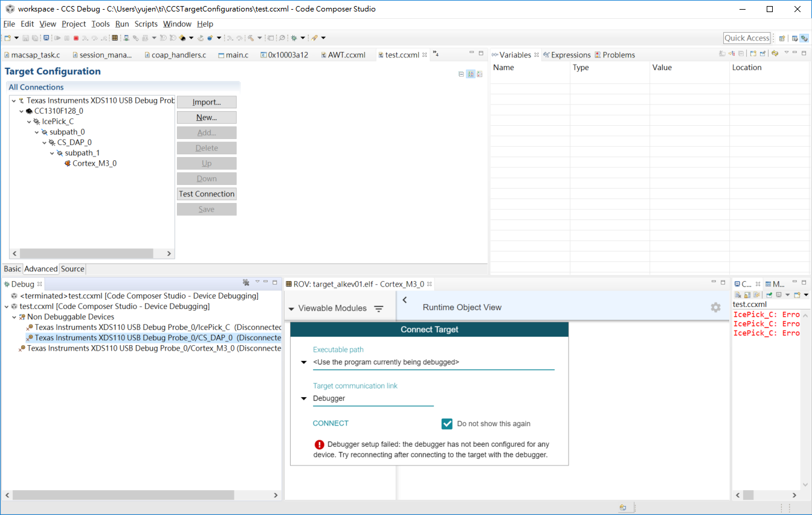Click the Suspend toolbar icon
Image resolution: width=812 pixels, height=515 pixels.
tap(66, 38)
